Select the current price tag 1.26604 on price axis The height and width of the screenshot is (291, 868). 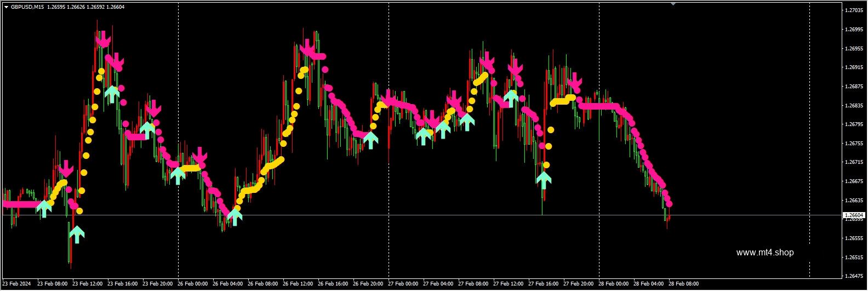click(x=854, y=215)
